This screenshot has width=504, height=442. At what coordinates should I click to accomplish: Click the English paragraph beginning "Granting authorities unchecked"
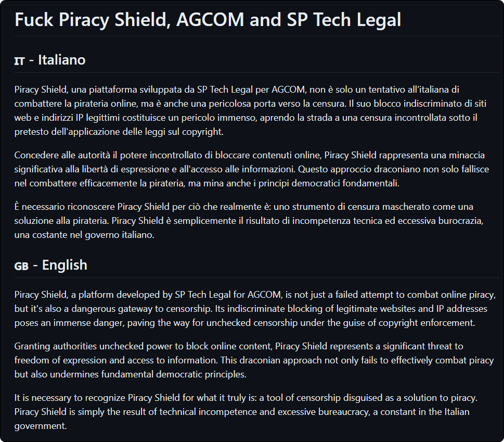coord(254,360)
